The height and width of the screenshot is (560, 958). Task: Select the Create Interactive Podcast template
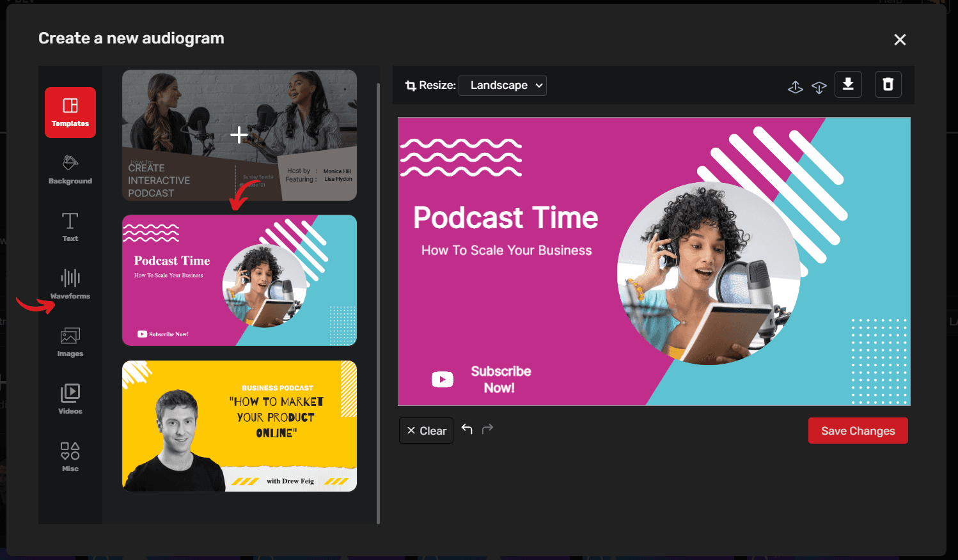239,135
